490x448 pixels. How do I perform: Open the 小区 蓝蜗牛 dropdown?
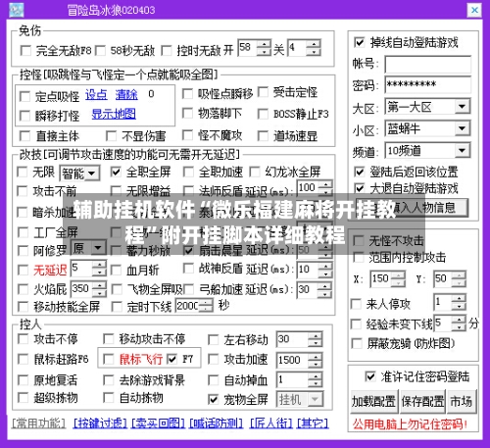[x=462, y=128]
